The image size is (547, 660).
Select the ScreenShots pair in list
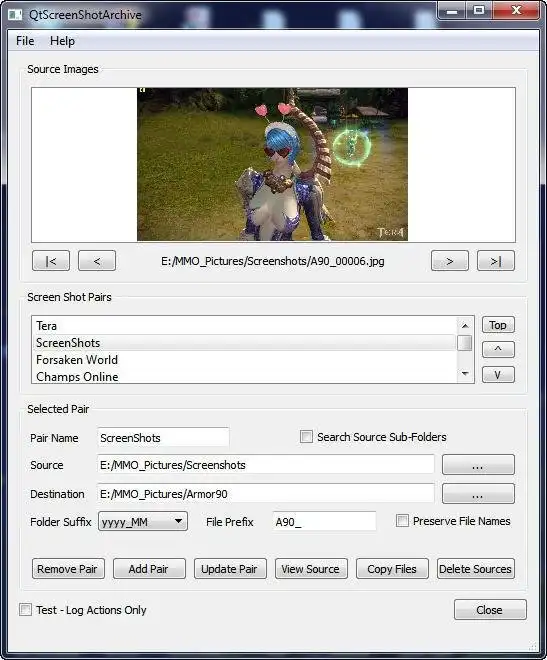[244, 343]
